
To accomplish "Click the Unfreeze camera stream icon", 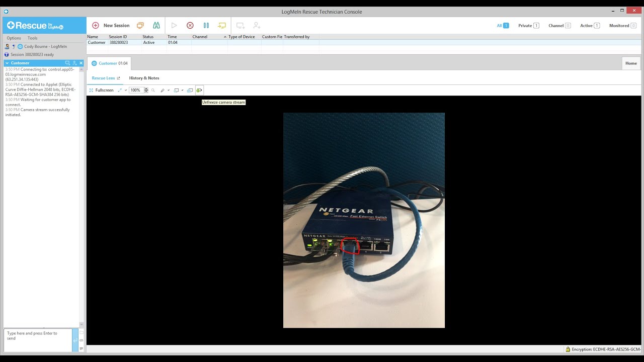I will point(199,90).
